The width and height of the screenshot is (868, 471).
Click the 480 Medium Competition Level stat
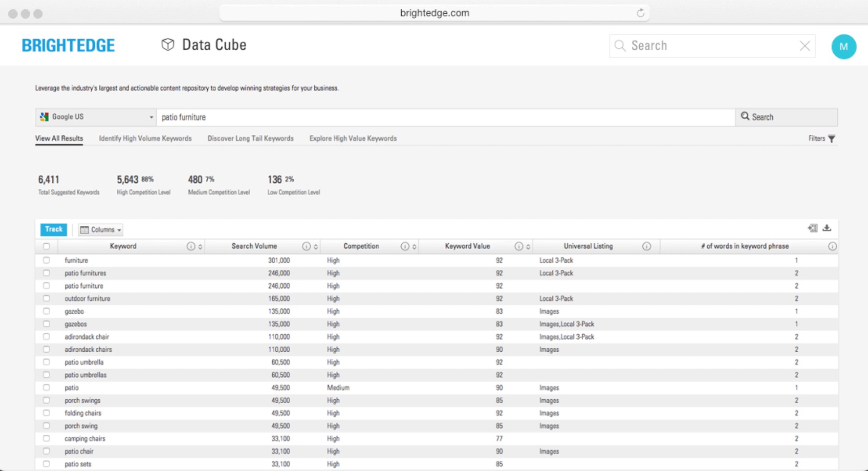219,185
